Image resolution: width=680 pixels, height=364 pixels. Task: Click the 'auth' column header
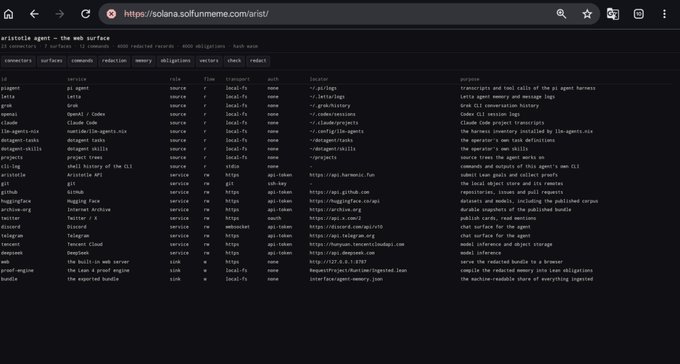tap(273, 79)
